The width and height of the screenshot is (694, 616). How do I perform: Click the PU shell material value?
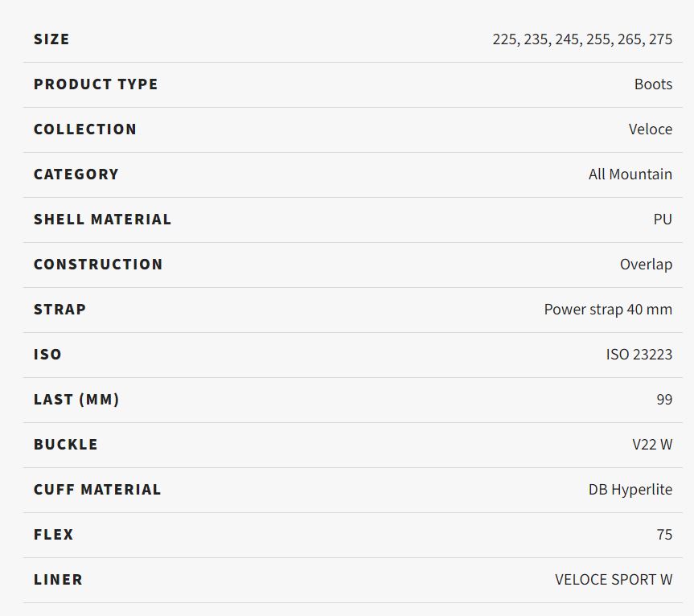pos(663,220)
